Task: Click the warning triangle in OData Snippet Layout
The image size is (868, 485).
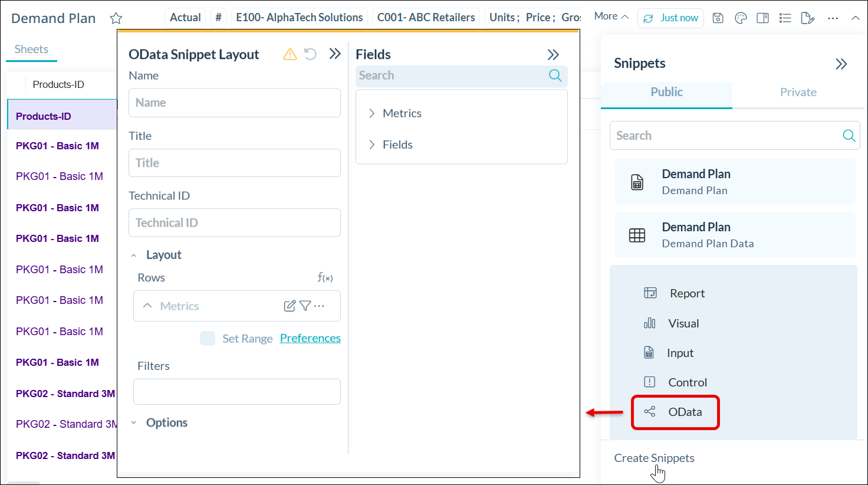Action: [x=290, y=54]
